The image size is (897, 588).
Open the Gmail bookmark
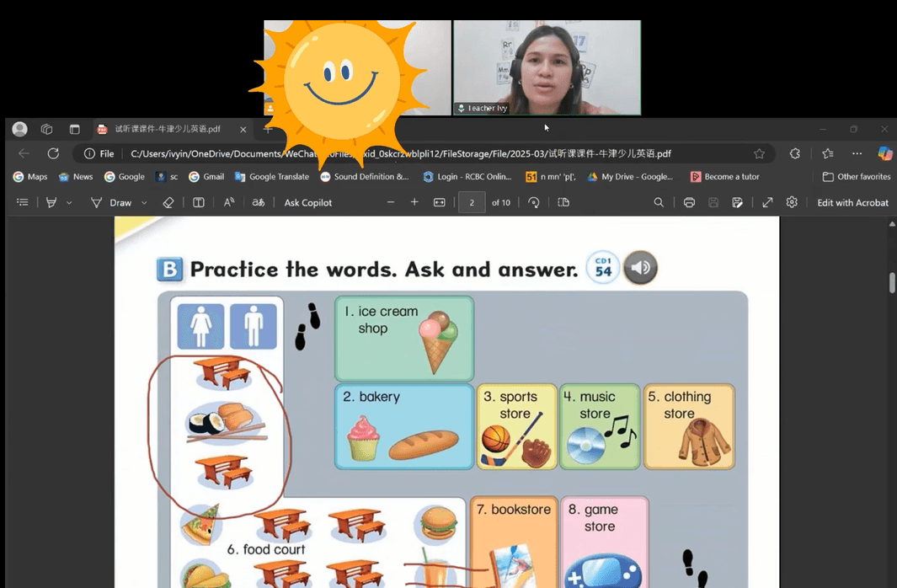click(206, 177)
